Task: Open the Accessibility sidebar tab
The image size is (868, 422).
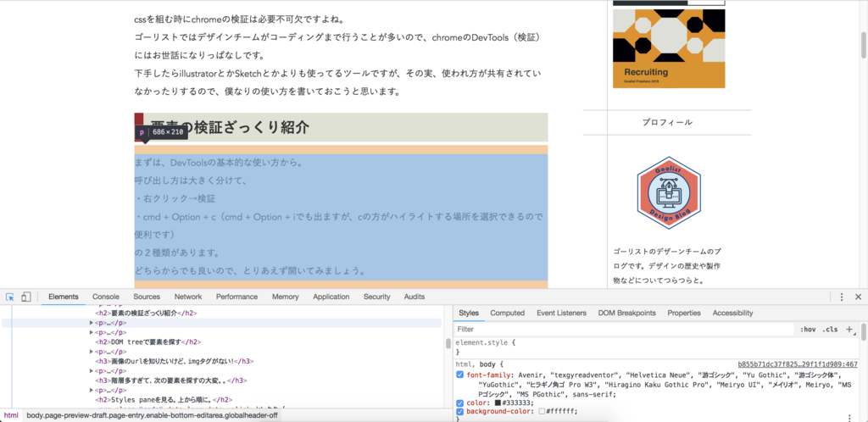Action: [733, 313]
